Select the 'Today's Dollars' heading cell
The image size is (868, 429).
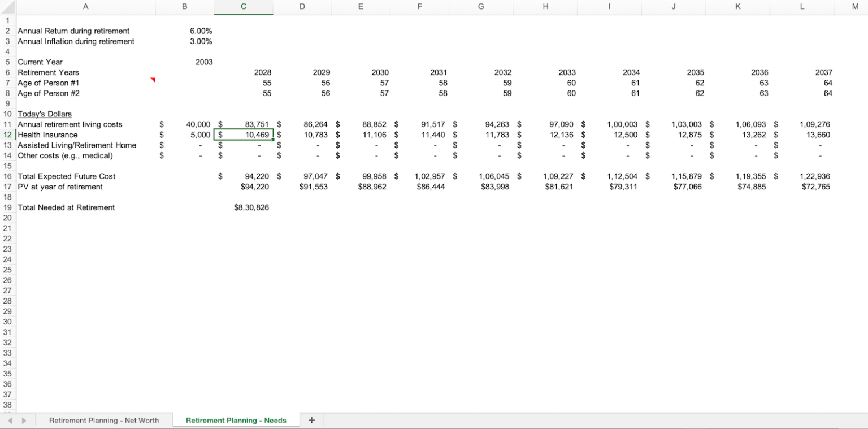pos(85,114)
